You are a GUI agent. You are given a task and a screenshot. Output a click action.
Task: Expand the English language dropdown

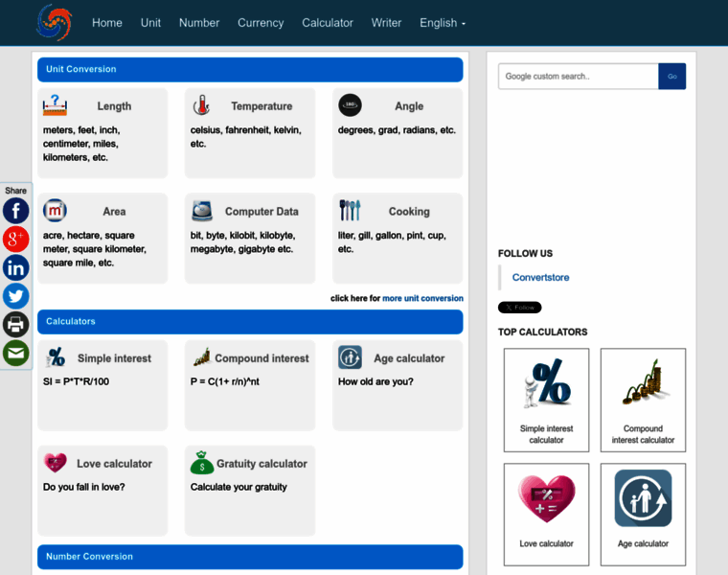click(443, 23)
